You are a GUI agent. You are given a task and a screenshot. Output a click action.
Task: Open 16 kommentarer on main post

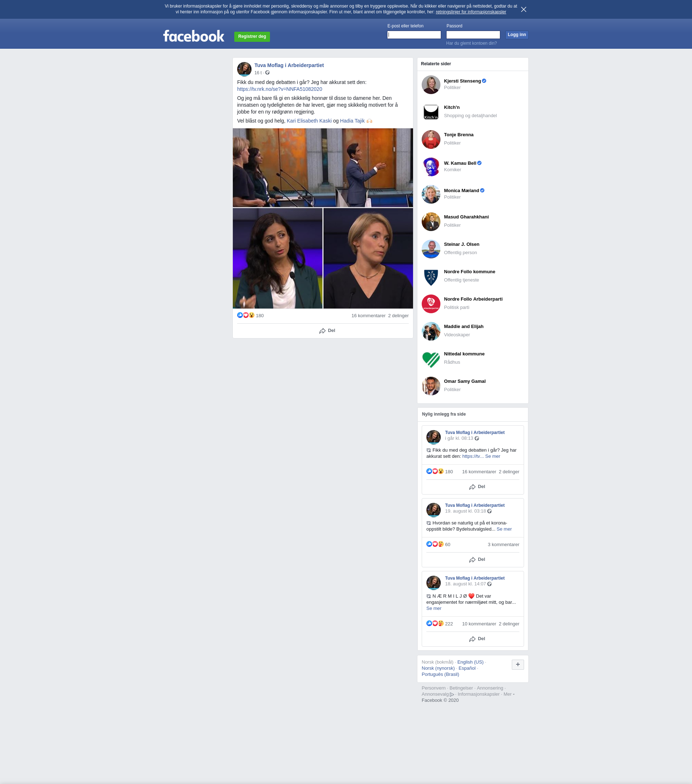point(368,316)
